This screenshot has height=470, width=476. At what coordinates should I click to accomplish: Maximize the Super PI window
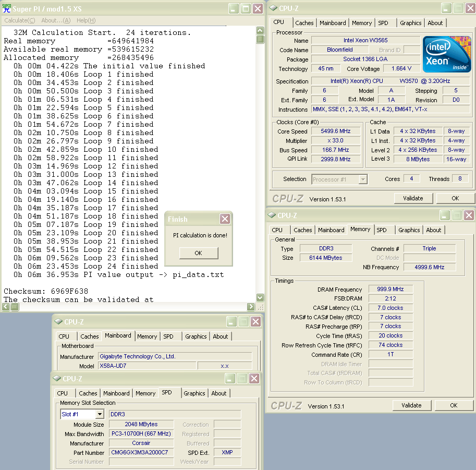(245, 9)
